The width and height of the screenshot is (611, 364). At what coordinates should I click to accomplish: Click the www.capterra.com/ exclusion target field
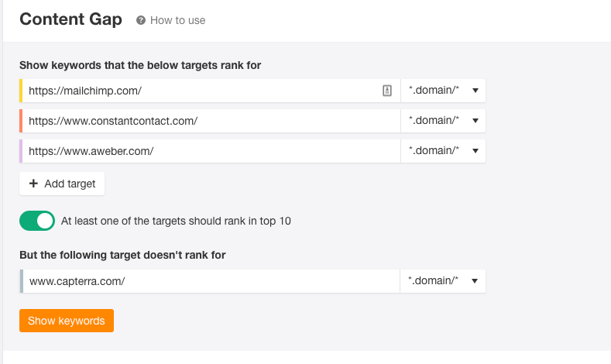point(211,281)
